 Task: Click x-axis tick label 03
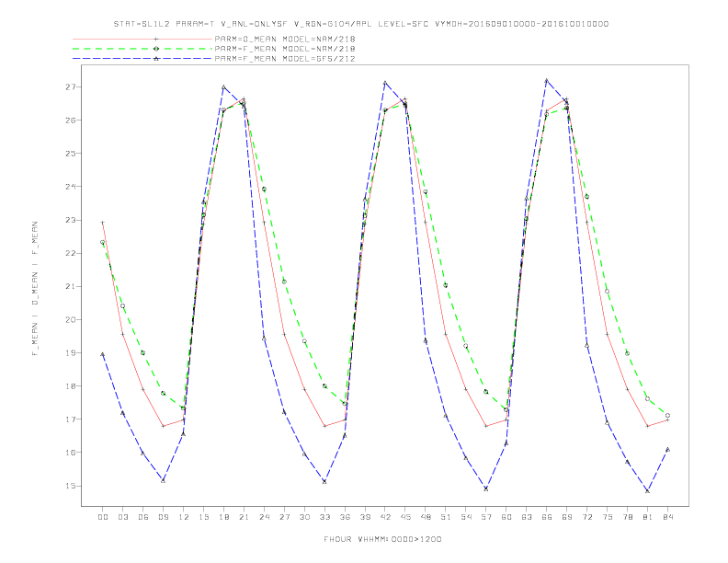(x=122, y=517)
